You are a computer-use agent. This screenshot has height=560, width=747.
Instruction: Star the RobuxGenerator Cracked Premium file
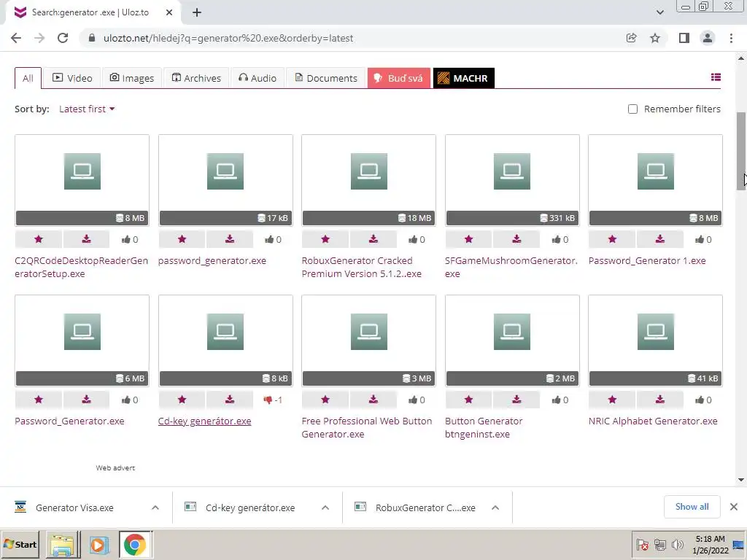325,239
